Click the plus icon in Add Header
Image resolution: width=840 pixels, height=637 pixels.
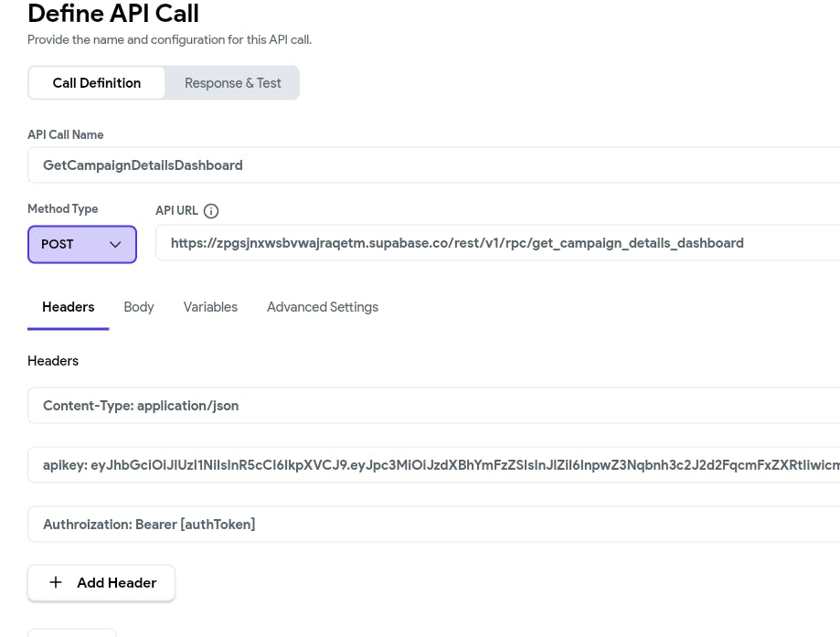(56, 582)
